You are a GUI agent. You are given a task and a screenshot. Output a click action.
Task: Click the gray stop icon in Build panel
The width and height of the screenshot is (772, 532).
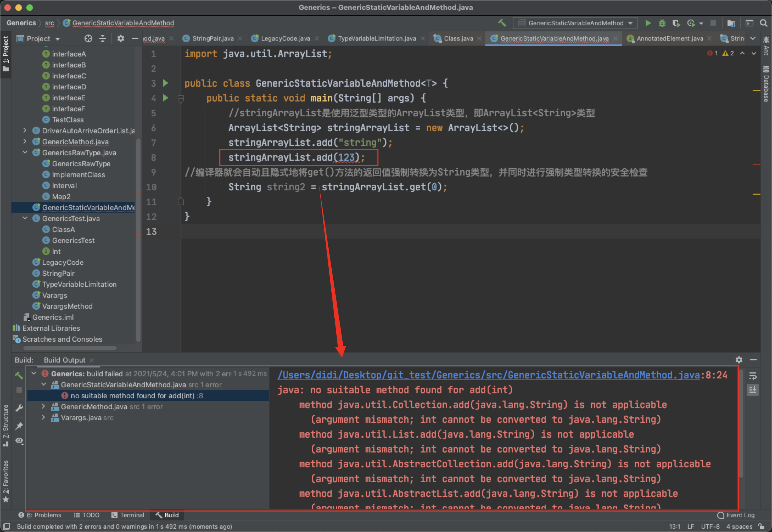point(19,390)
